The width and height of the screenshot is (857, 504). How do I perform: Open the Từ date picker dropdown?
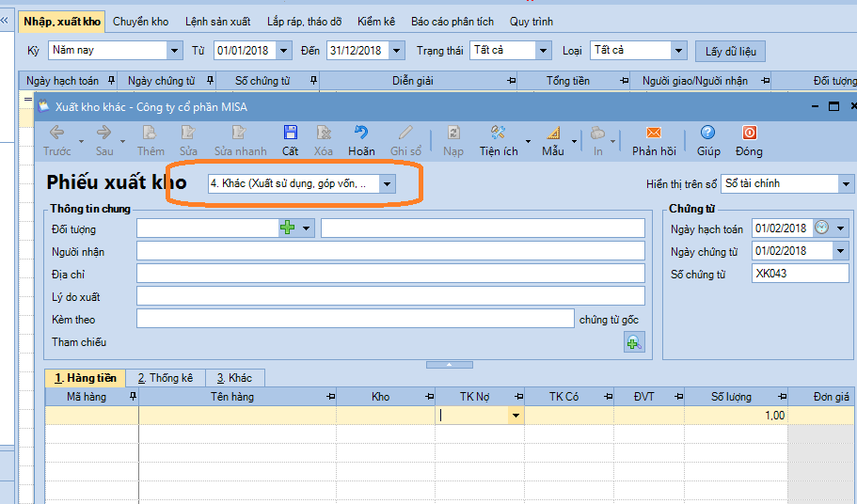tap(284, 50)
